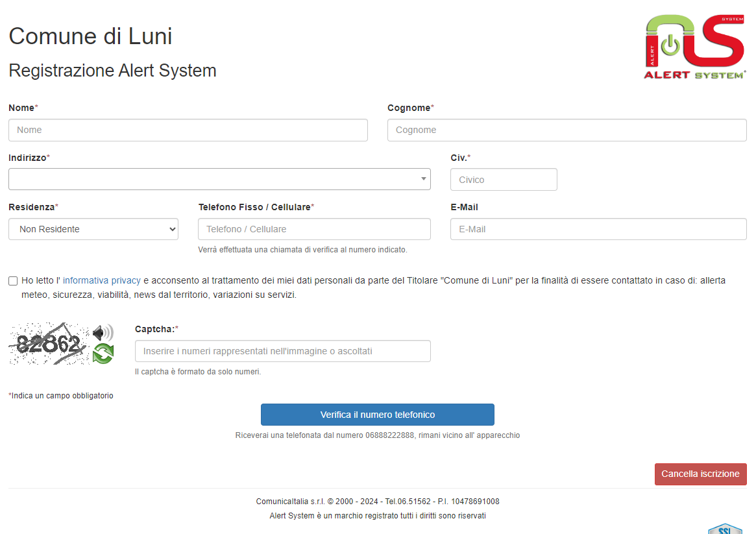
Task: Refresh the captcha with green arrows icon
Action: [x=103, y=354]
